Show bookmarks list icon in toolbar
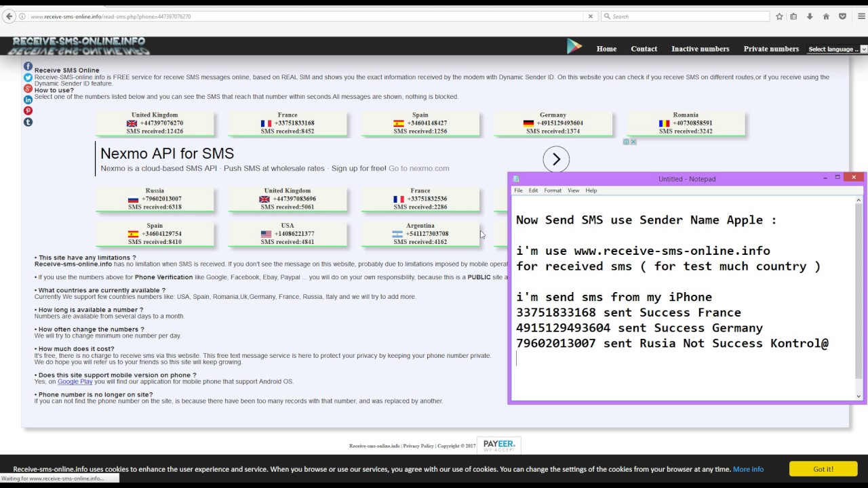 click(793, 16)
